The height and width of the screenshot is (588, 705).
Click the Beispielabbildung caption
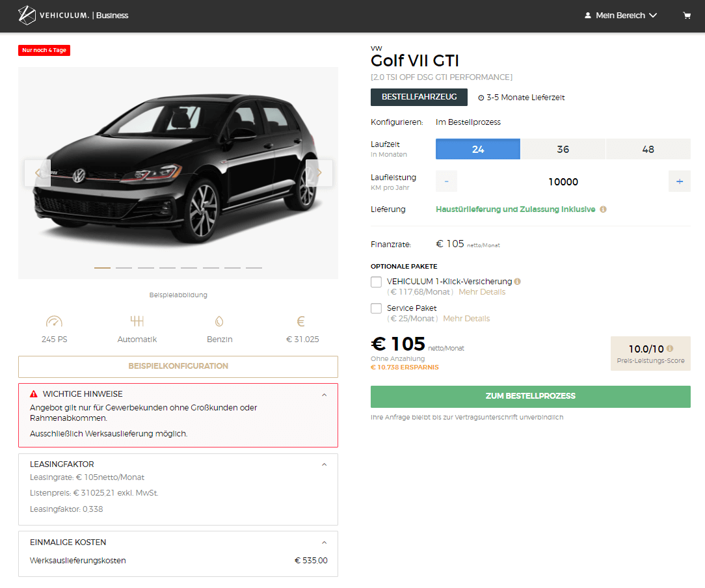coord(178,295)
